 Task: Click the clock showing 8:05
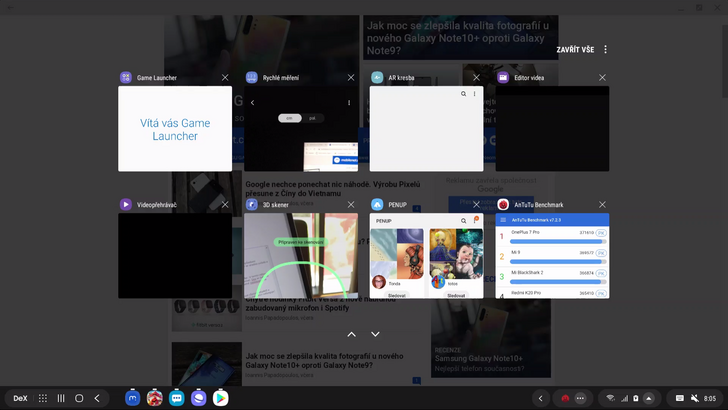coord(710,398)
